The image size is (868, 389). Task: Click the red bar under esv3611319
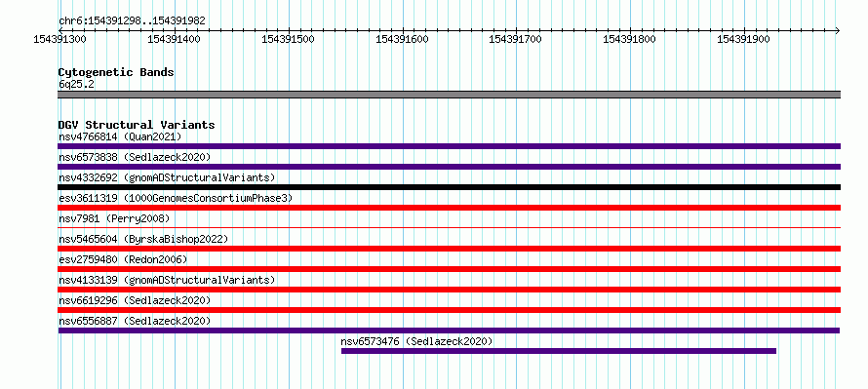click(x=449, y=208)
